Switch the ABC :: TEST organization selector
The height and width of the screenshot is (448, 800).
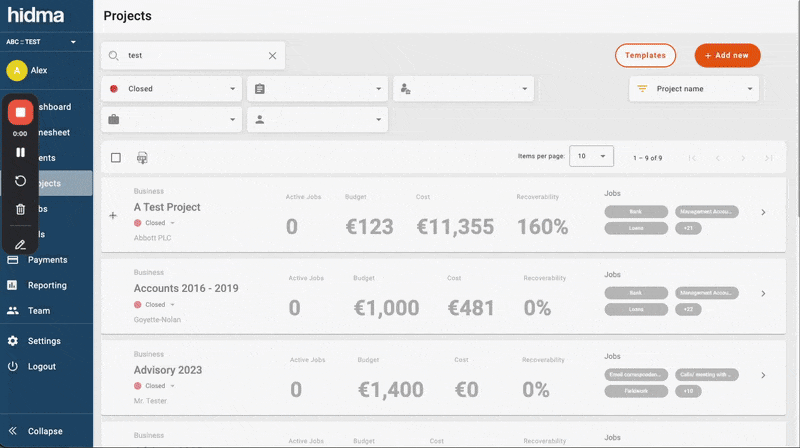point(41,42)
